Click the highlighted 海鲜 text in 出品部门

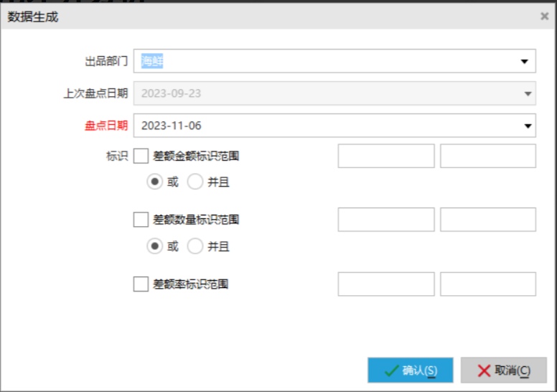[x=152, y=62]
